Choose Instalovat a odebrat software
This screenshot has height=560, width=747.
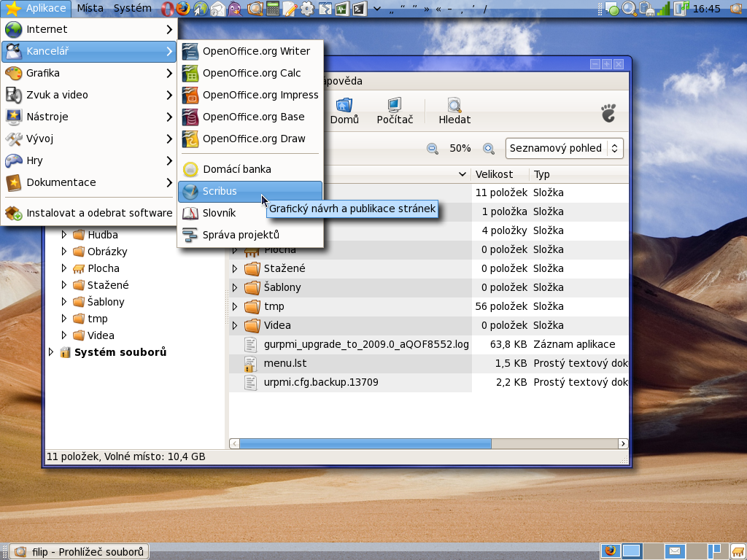pos(89,214)
